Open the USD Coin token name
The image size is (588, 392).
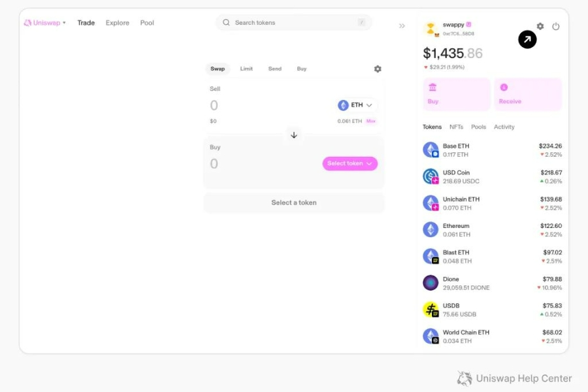(x=456, y=172)
